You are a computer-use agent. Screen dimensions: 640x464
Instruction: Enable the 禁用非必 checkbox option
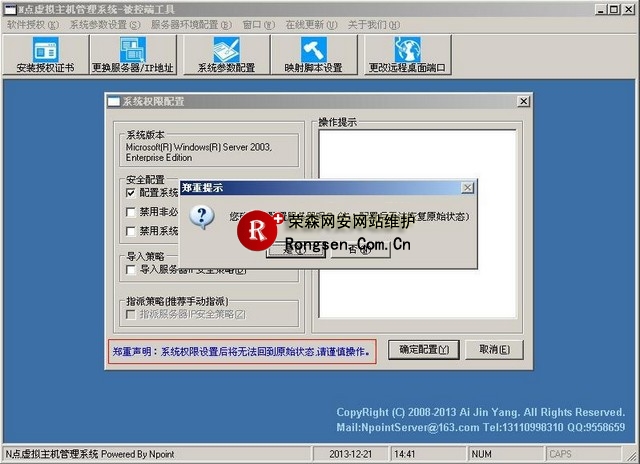[x=131, y=212]
